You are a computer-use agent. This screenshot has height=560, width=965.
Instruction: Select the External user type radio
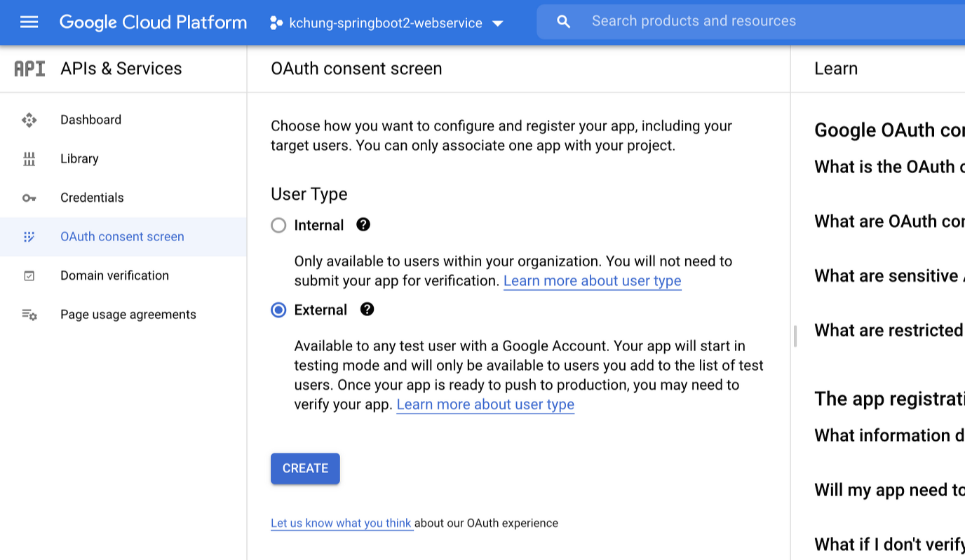[278, 310]
